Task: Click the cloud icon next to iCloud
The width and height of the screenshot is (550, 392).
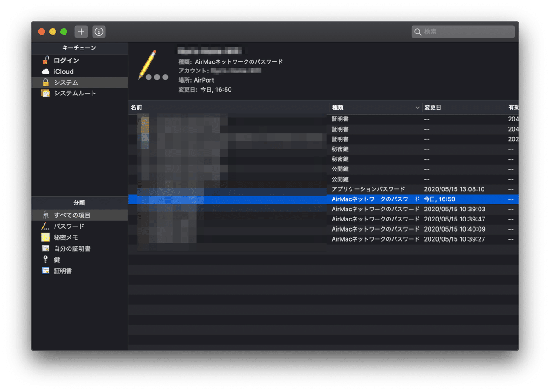Action: click(x=45, y=72)
